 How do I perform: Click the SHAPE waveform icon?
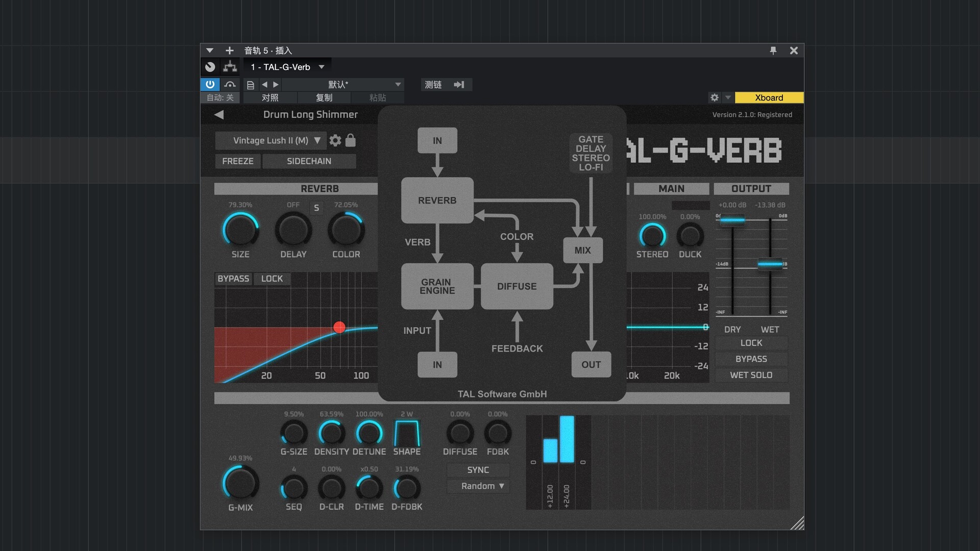click(x=407, y=433)
